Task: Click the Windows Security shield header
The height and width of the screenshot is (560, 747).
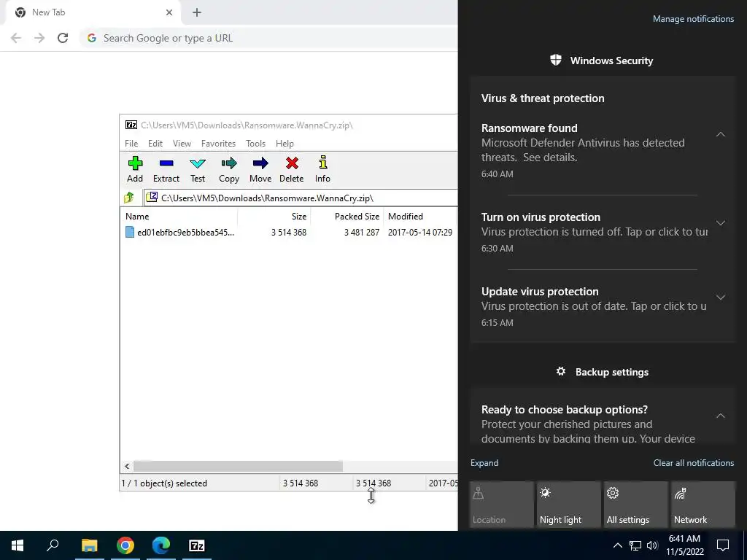Action: coord(601,61)
